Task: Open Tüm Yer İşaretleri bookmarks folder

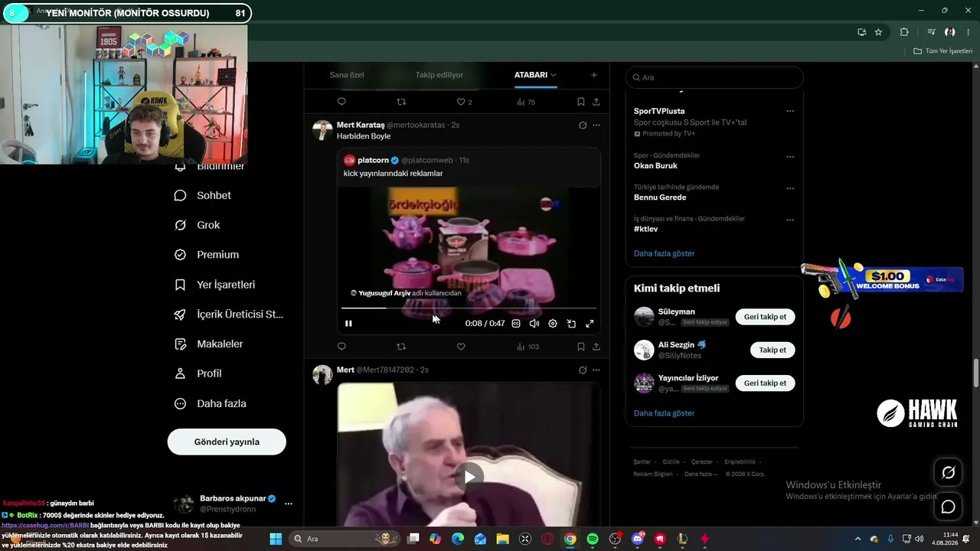Action: coord(942,51)
